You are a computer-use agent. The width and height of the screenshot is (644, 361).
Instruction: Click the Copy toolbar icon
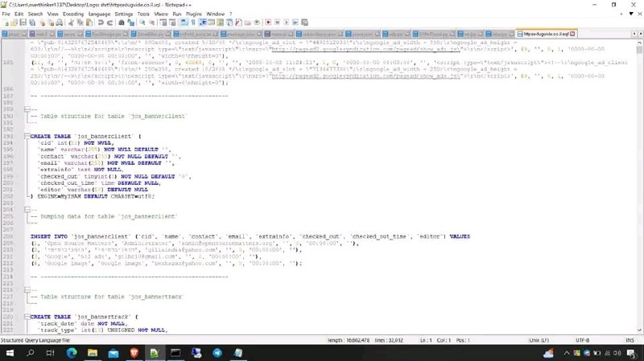pyautogui.click(x=80, y=23)
